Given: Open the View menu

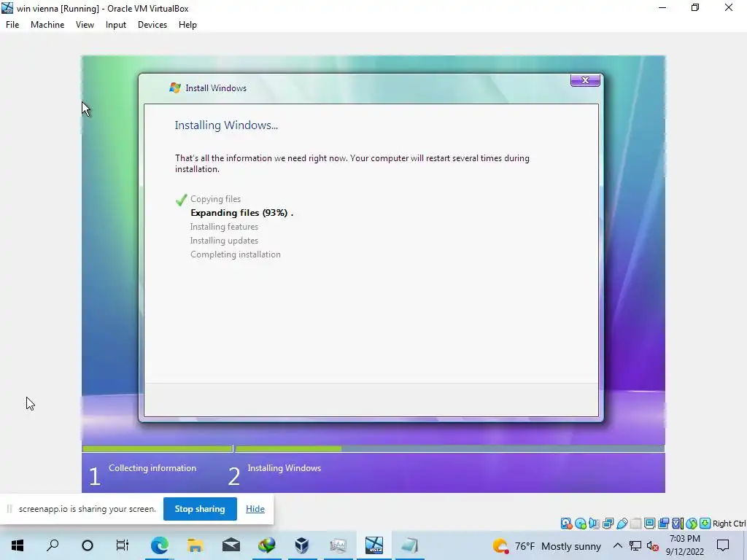Looking at the screenshot, I should click(x=85, y=25).
